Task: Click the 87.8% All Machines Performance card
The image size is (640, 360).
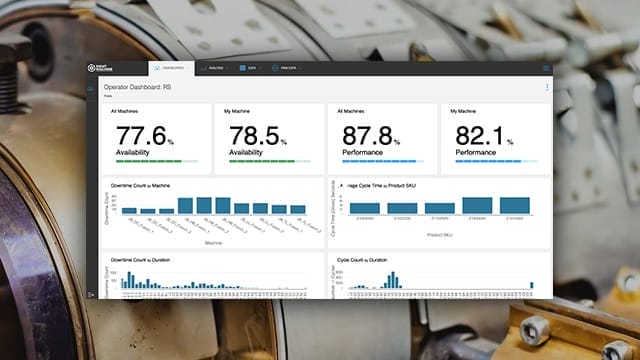Action: pyautogui.click(x=382, y=139)
